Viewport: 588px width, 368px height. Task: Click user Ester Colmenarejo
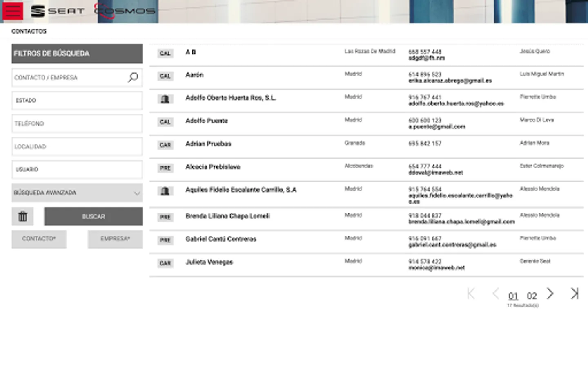(x=541, y=166)
